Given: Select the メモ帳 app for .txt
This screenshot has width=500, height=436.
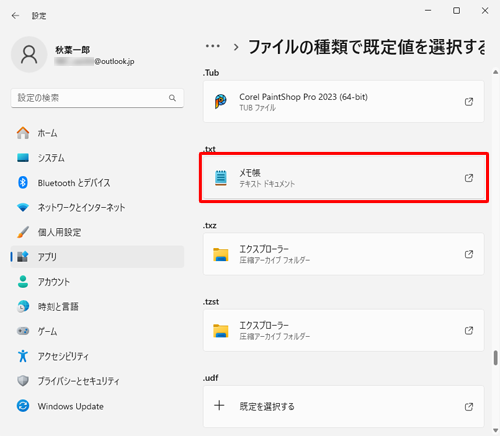Looking at the screenshot, I should 344,178.
